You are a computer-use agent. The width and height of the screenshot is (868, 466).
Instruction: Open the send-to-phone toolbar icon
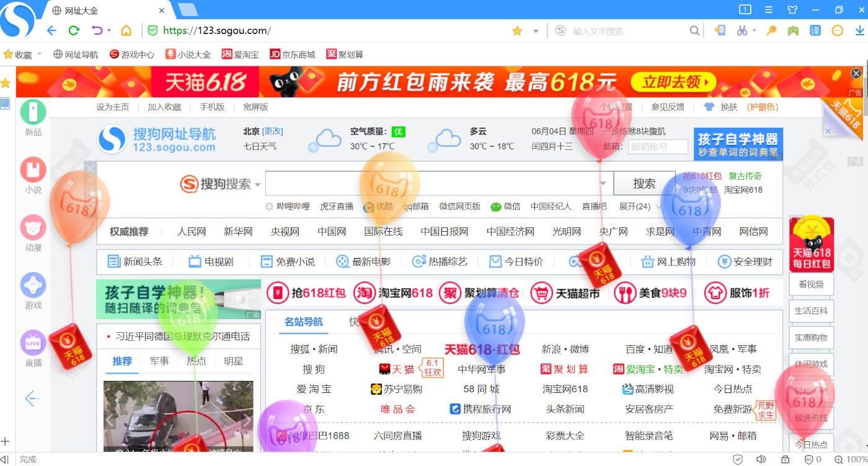(x=720, y=30)
